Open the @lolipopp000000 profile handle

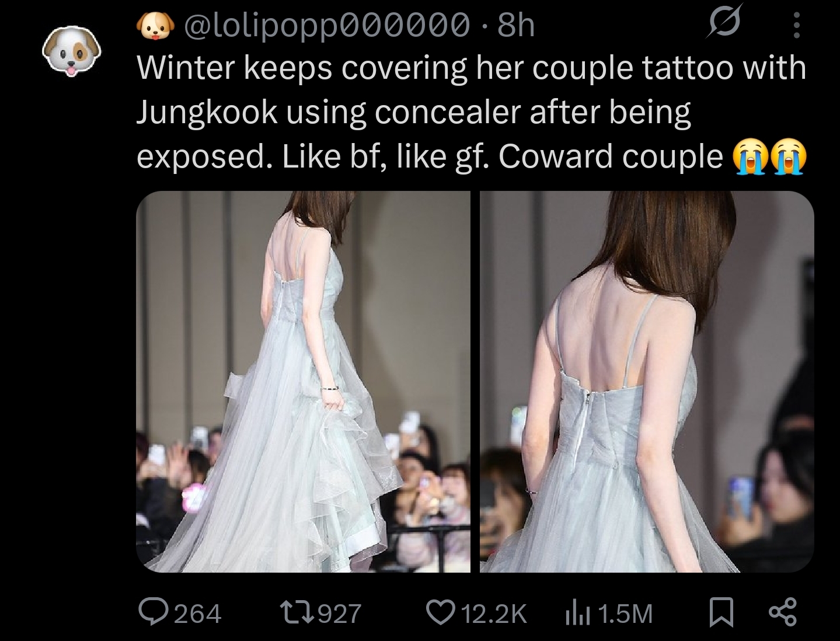(x=327, y=25)
